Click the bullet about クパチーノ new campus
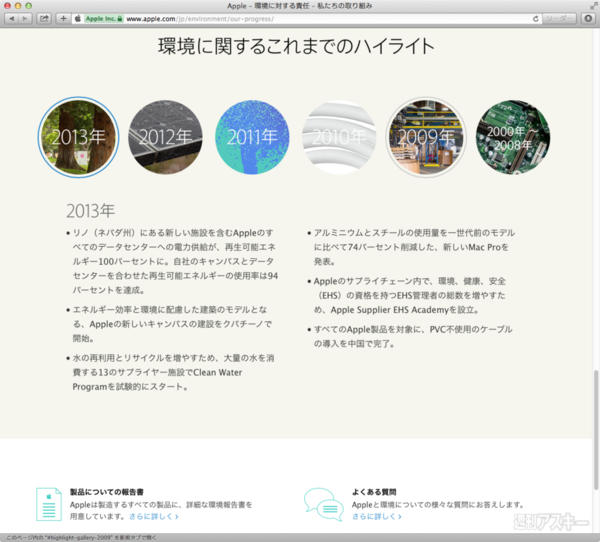This screenshot has width=600, height=542. 170,324
